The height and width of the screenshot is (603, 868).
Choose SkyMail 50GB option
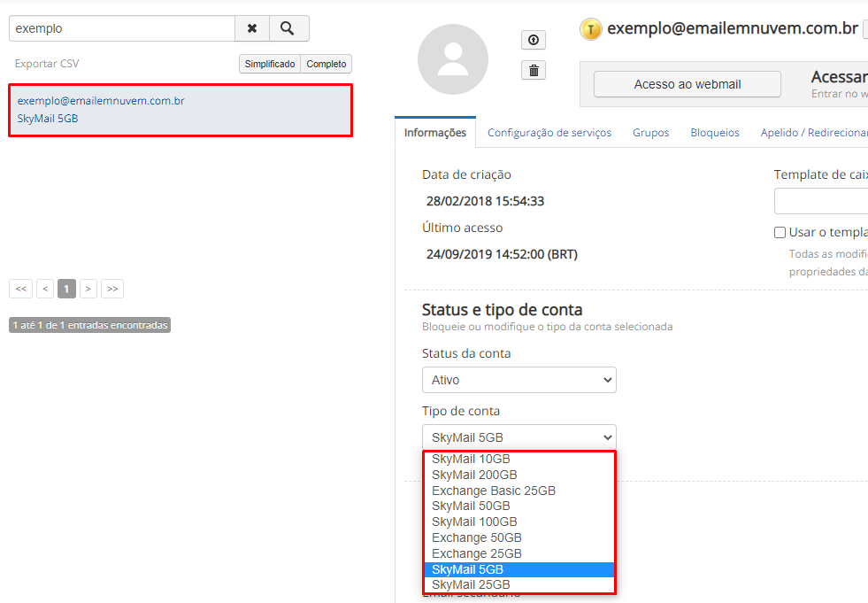(519, 506)
